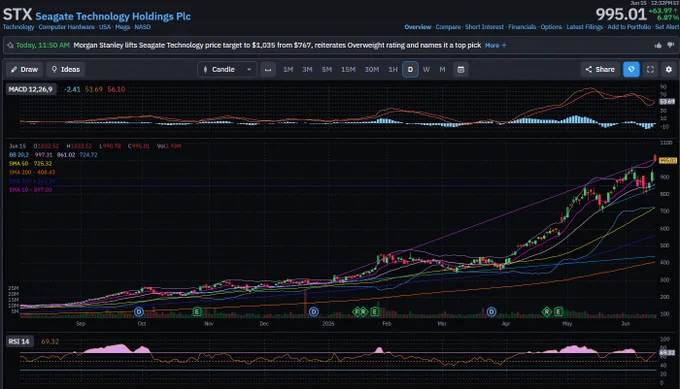Image resolution: width=680 pixels, height=389 pixels.
Task: Open the Latest Filings tab
Action: click(x=585, y=27)
